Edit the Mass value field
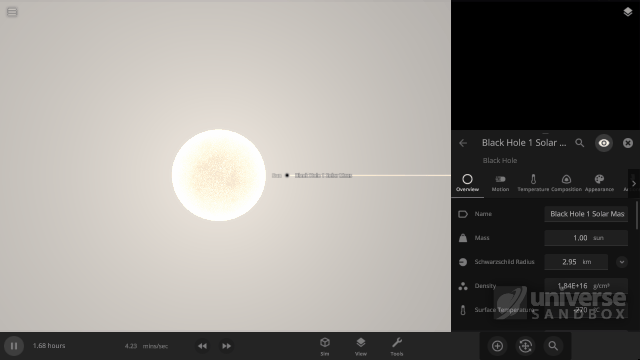 (586, 238)
